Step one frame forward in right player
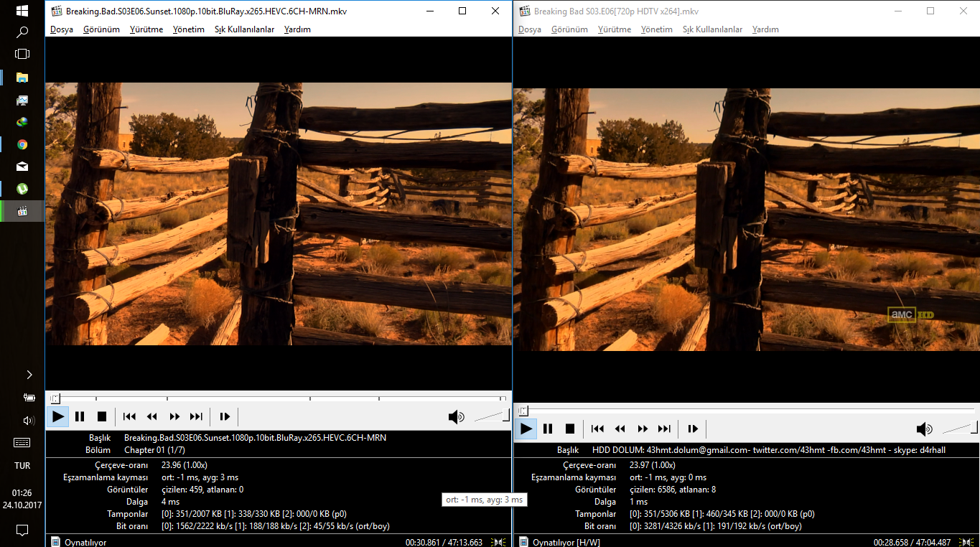 693,429
